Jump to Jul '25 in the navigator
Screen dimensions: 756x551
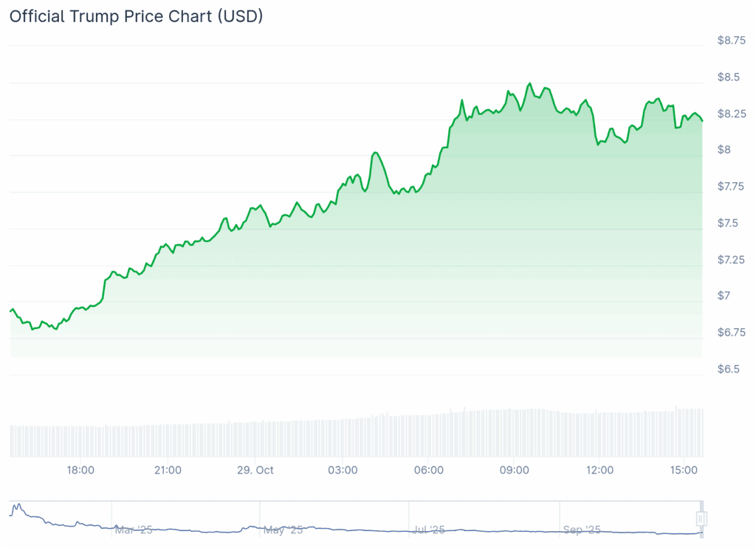(x=429, y=530)
